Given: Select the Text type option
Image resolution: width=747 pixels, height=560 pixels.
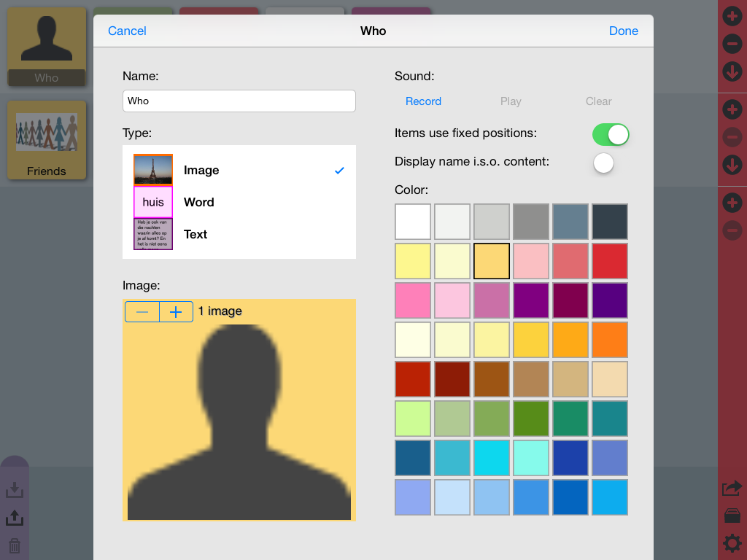Looking at the screenshot, I should 239,234.
